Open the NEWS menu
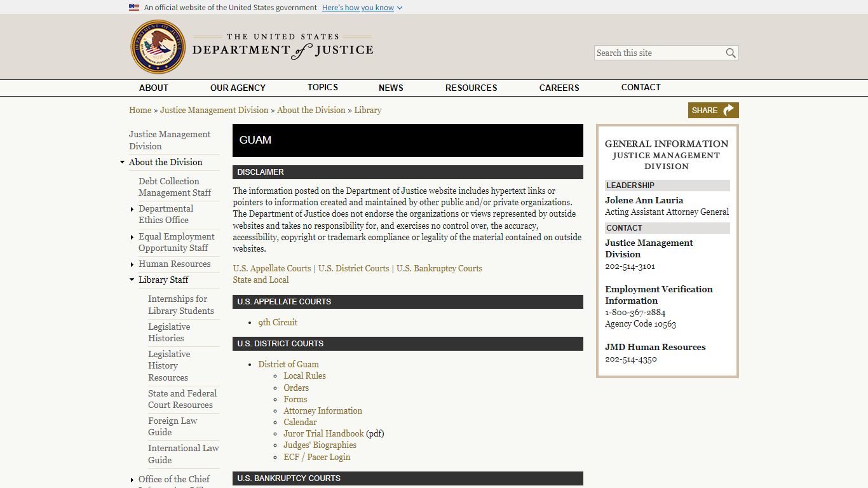This screenshot has height=488, width=868. coord(391,88)
